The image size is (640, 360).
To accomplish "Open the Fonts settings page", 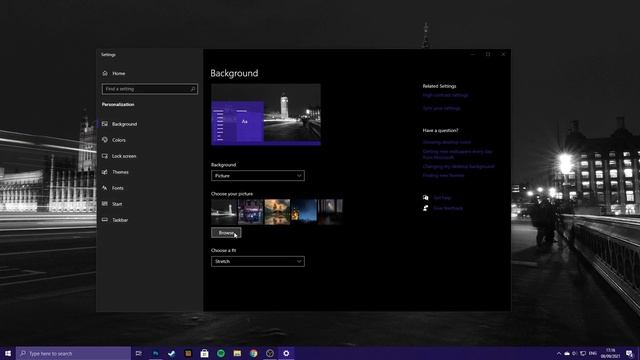I will click(x=113, y=188).
